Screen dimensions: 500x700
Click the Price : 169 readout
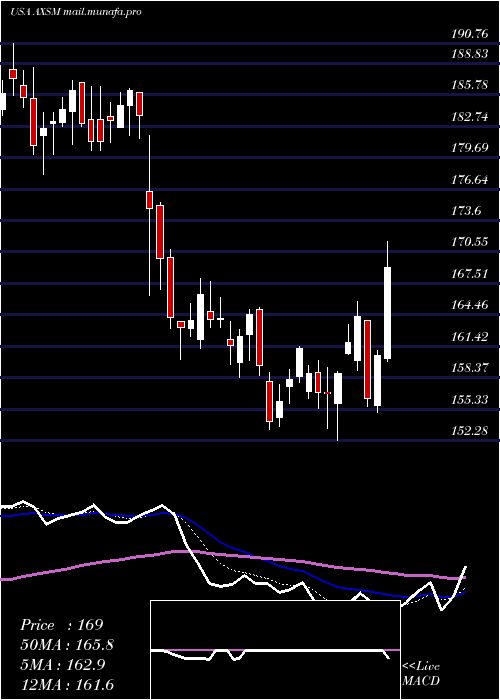click(62, 625)
